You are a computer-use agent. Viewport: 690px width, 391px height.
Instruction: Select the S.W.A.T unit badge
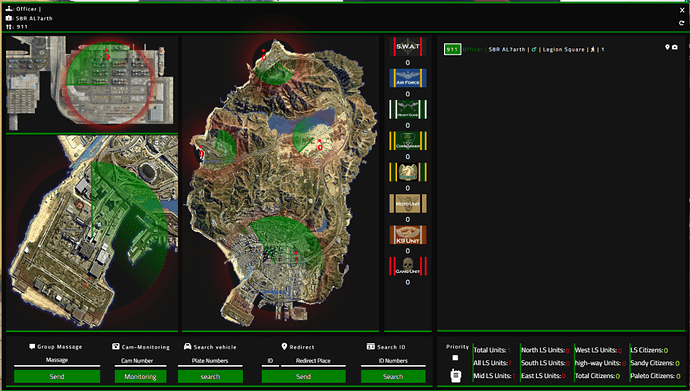[408, 47]
